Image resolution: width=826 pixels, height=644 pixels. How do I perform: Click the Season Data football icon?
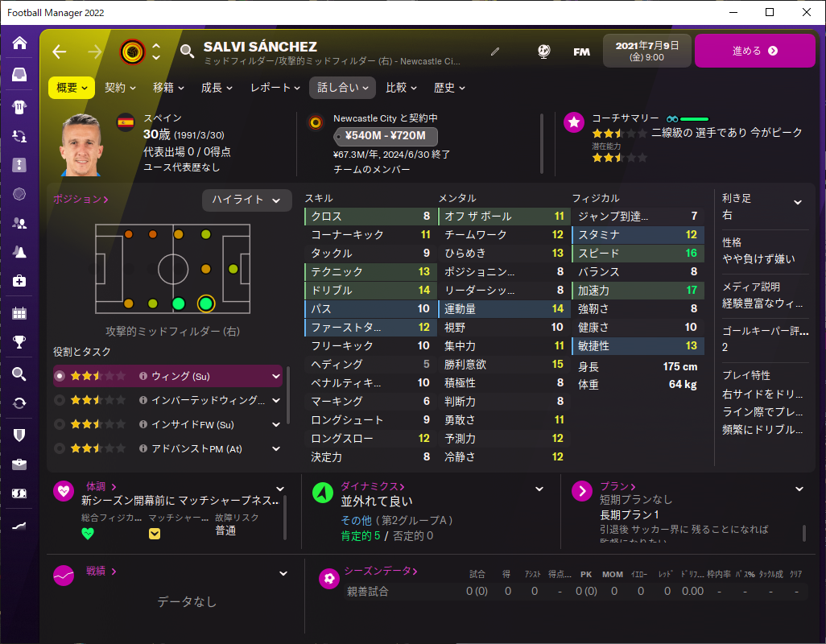click(x=329, y=579)
